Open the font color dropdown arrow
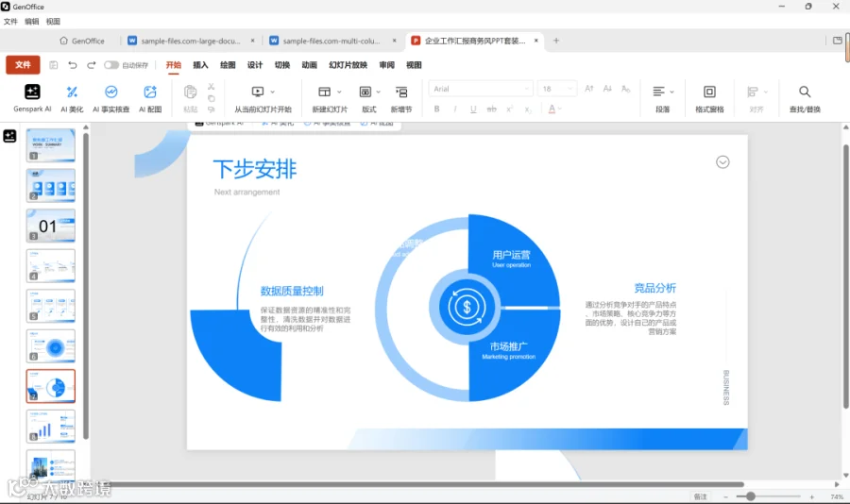 click(x=560, y=109)
